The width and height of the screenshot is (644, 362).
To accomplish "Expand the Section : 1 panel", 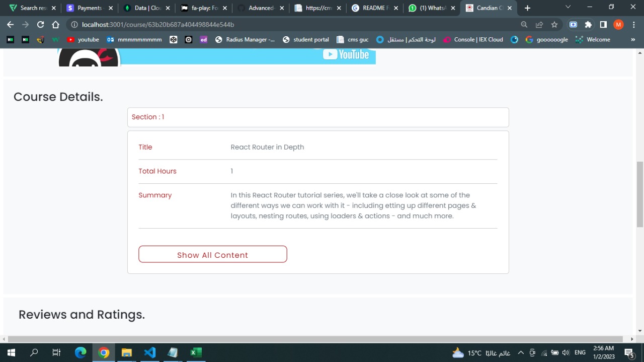I will pyautogui.click(x=318, y=117).
